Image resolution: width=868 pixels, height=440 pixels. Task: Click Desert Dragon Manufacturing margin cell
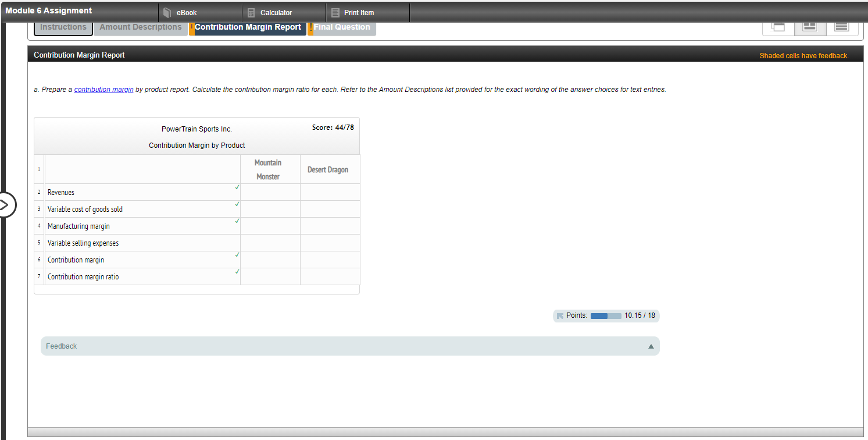(330, 226)
